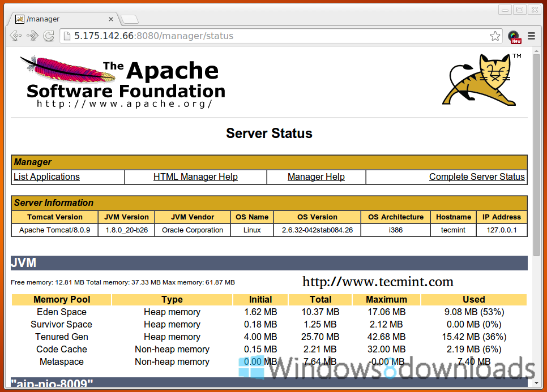The height and width of the screenshot is (392, 547).
Task: Open the Manager Help link
Action: pos(316,176)
